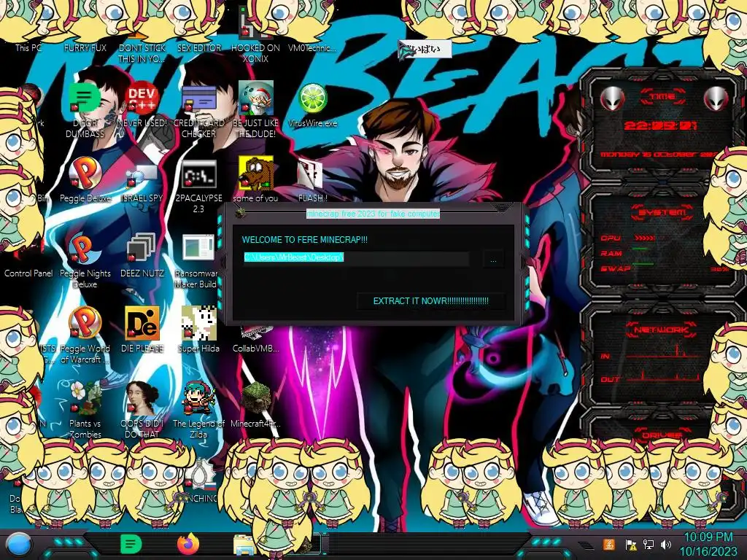Open File Explorer from the taskbar
The width and height of the screenshot is (747, 560).
[x=244, y=545]
